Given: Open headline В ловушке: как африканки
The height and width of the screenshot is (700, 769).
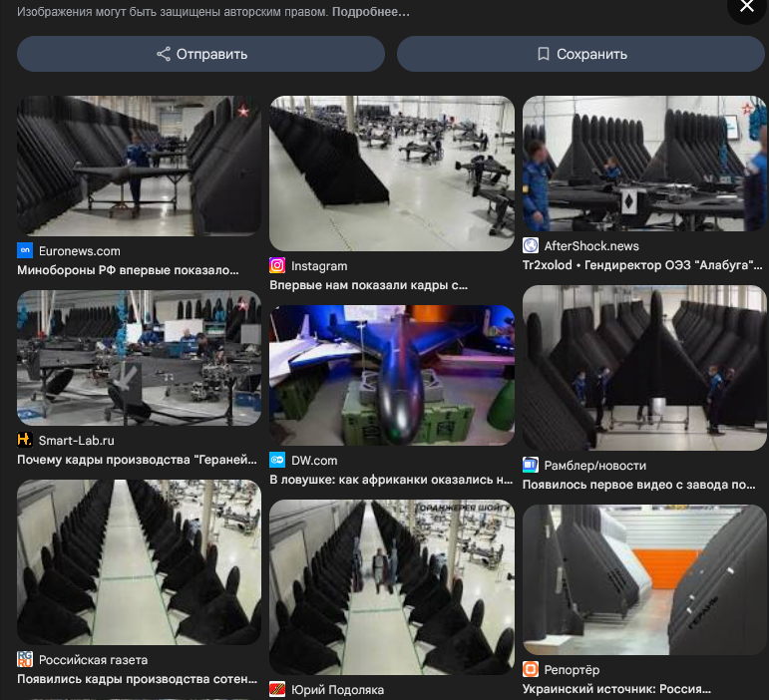Looking at the screenshot, I should (x=391, y=480).
